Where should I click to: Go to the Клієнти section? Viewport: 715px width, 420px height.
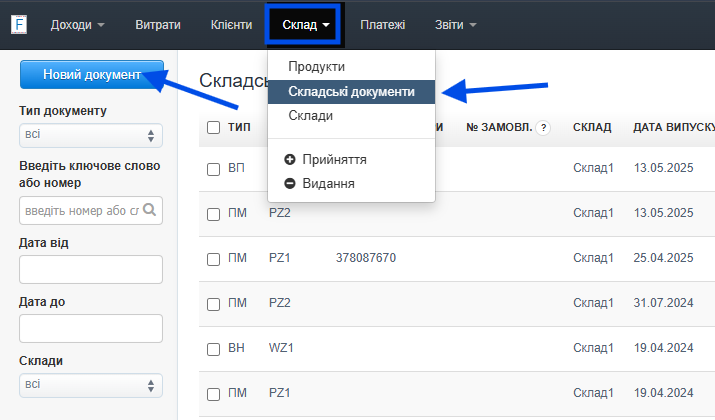coord(231,24)
